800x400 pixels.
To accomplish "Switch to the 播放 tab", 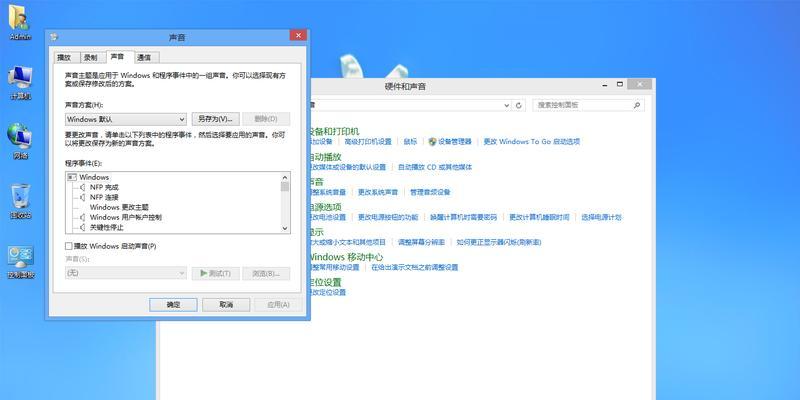I will coord(67,58).
